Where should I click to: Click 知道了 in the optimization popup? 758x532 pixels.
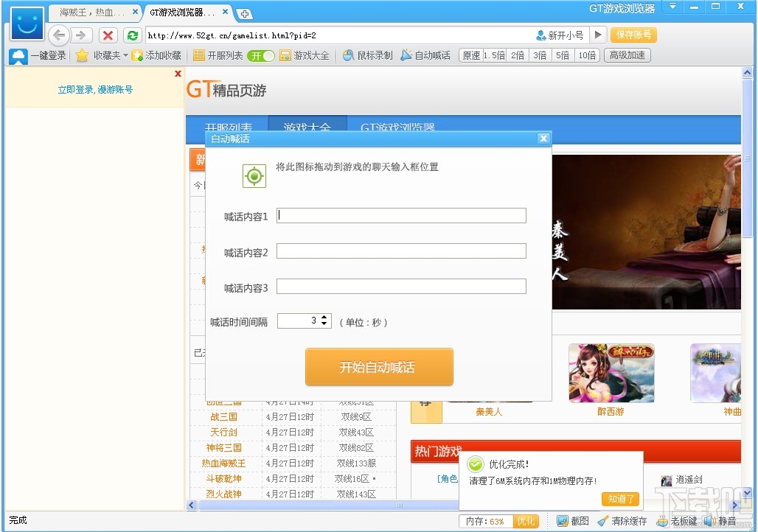click(621, 499)
